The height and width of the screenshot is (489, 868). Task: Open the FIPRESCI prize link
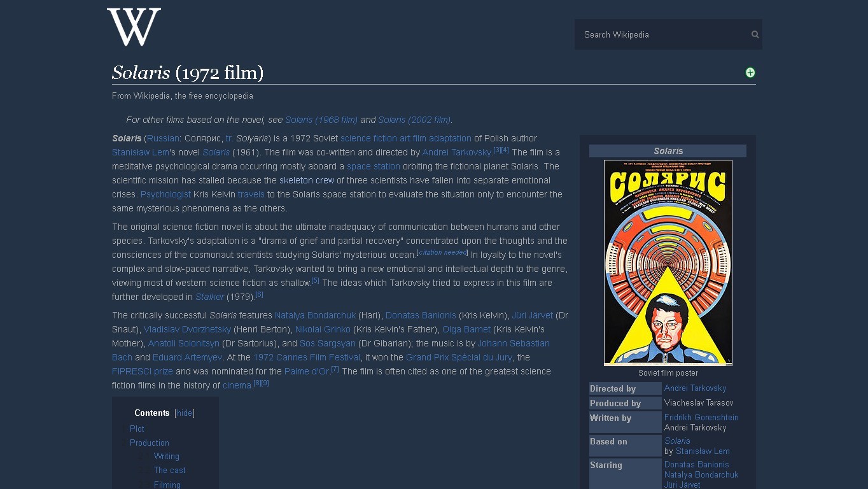[x=143, y=371]
